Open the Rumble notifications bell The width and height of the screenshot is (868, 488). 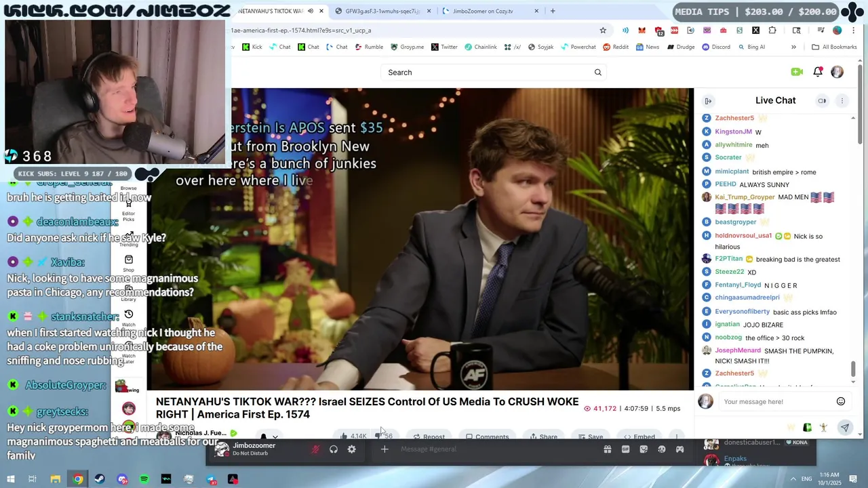click(818, 72)
